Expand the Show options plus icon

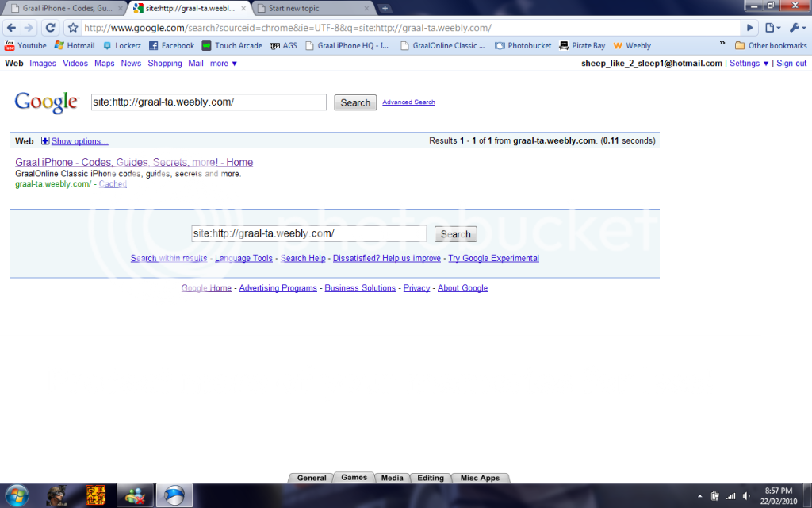coord(45,141)
